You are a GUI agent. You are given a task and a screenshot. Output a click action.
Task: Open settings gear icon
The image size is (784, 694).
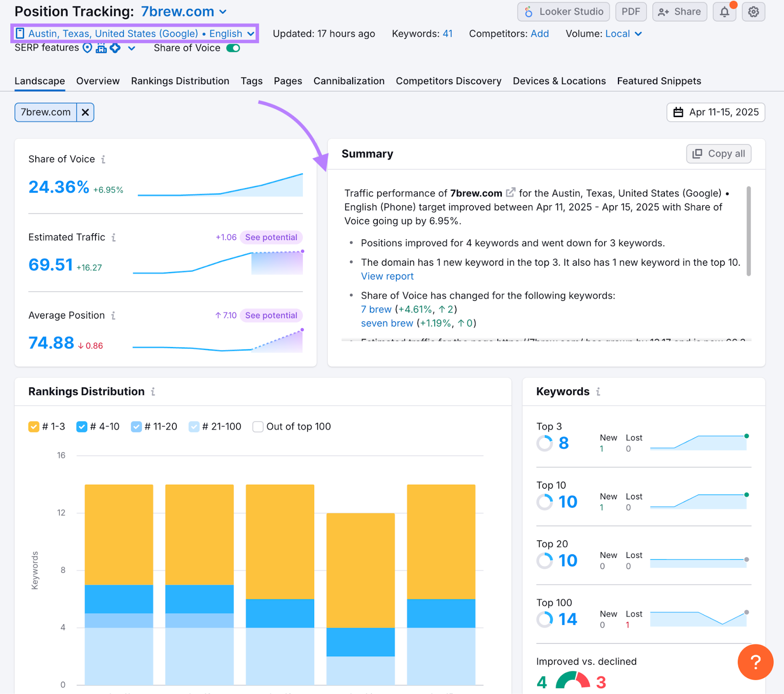coord(753,12)
